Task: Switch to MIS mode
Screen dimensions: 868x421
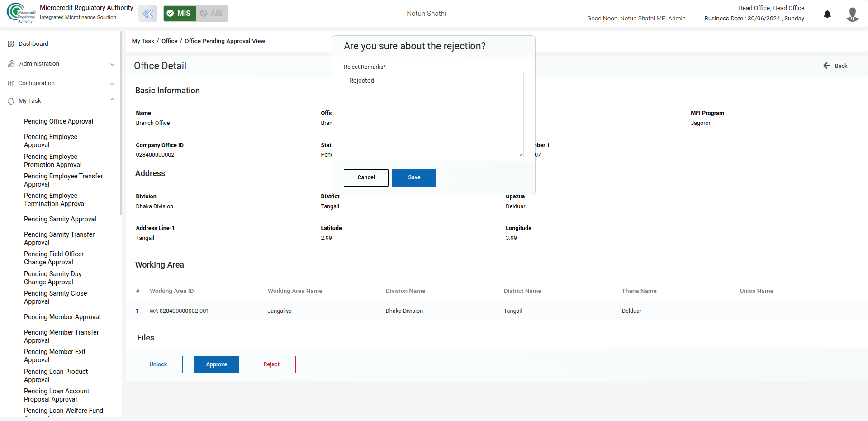Action: point(180,14)
